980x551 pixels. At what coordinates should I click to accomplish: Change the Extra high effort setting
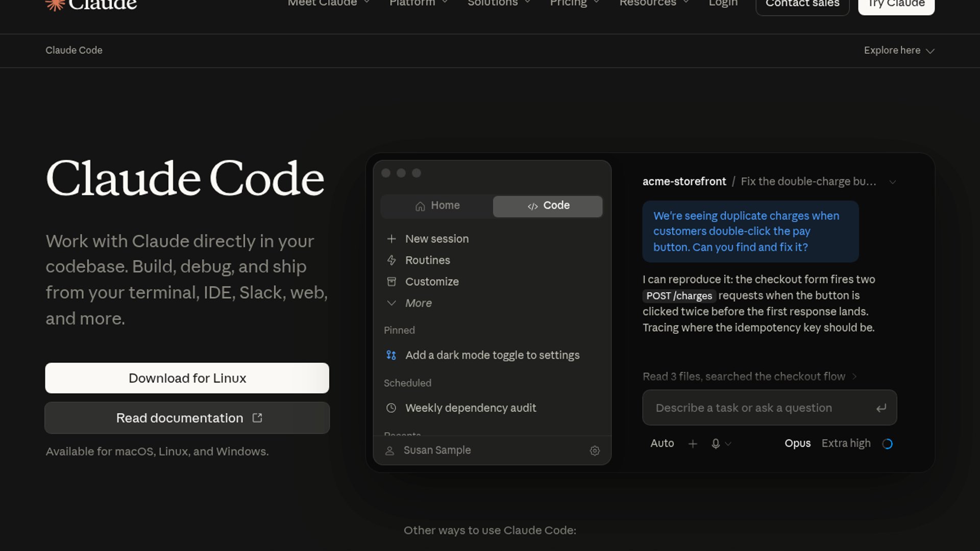(846, 443)
